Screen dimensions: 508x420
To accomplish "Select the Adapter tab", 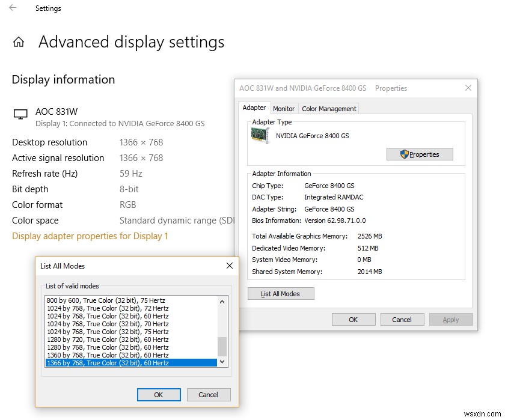I will click(254, 108).
